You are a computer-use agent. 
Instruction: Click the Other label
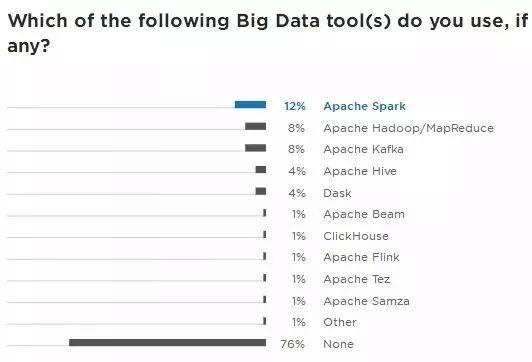click(x=340, y=322)
